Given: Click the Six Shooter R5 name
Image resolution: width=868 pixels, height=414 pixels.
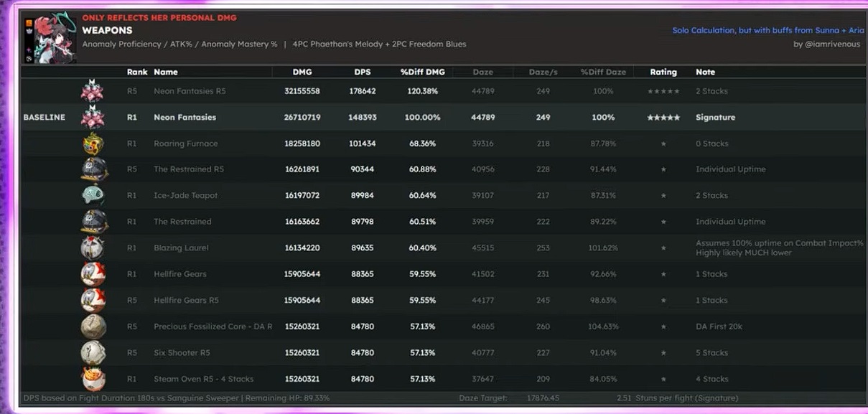Looking at the screenshot, I should pyautogui.click(x=182, y=352).
